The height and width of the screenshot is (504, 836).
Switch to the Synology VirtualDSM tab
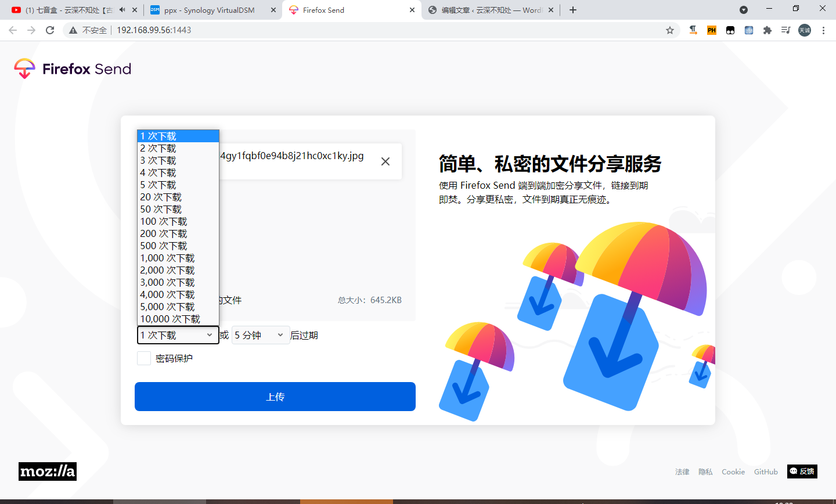209,9
